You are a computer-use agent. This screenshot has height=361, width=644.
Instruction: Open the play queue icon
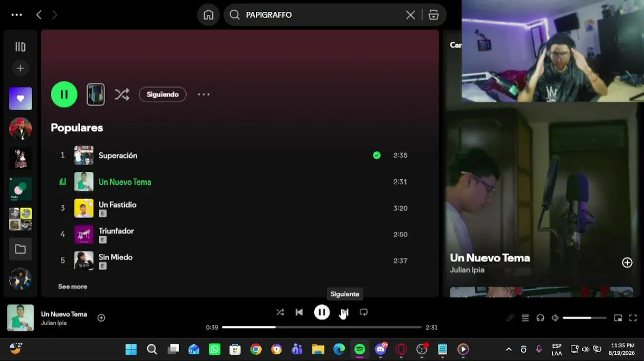(525, 318)
